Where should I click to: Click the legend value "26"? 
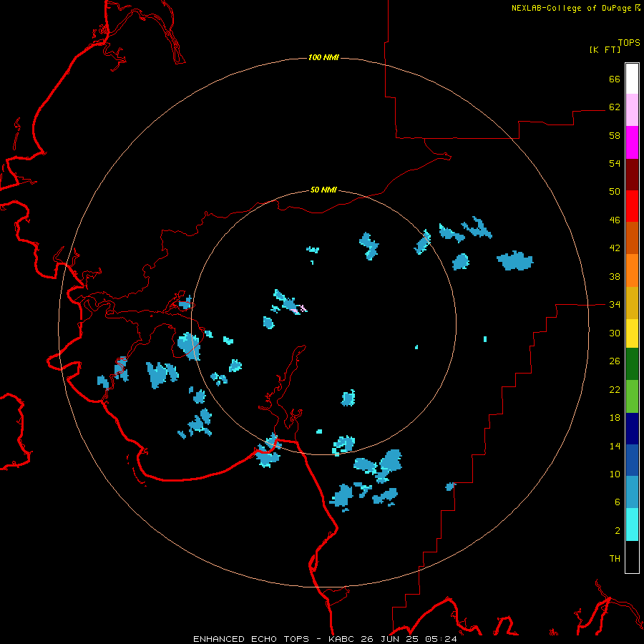(x=615, y=361)
